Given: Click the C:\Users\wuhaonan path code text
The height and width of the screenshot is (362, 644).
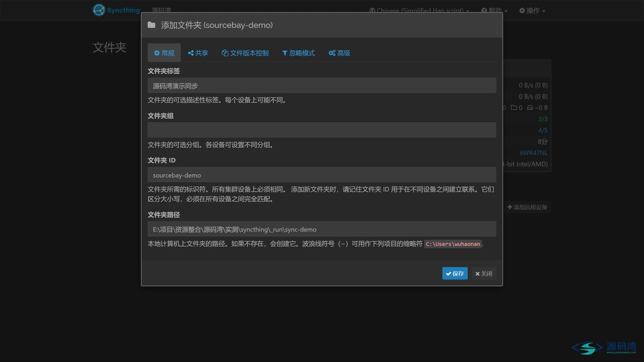Looking at the screenshot, I should click(x=453, y=244).
